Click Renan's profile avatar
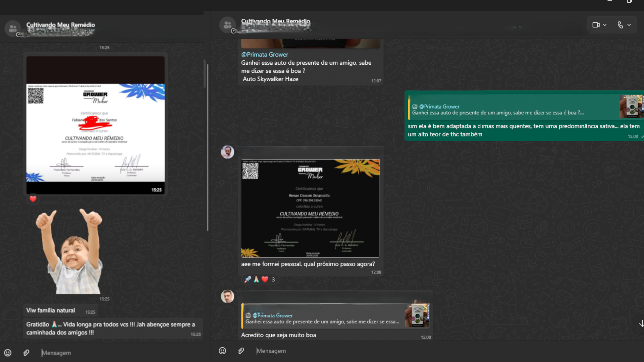The height and width of the screenshot is (362, 644). pos(227,152)
